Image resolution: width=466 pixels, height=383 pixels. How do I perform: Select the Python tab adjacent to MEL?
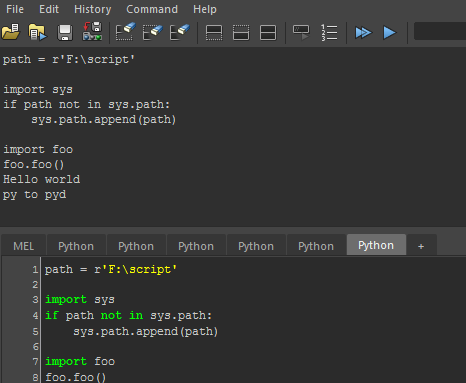[76, 246]
